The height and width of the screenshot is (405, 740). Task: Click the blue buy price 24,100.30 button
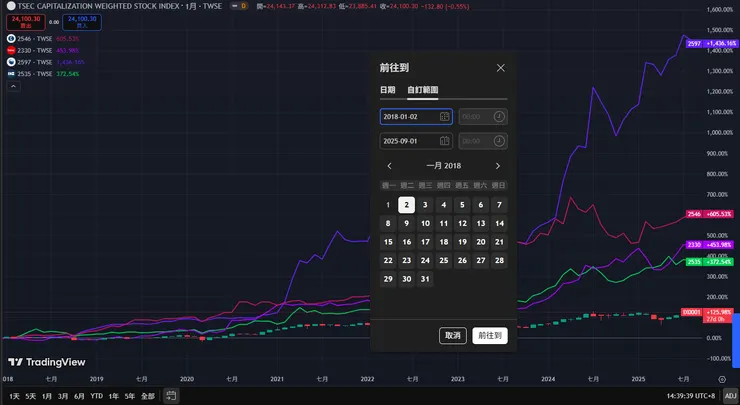tap(82, 22)
